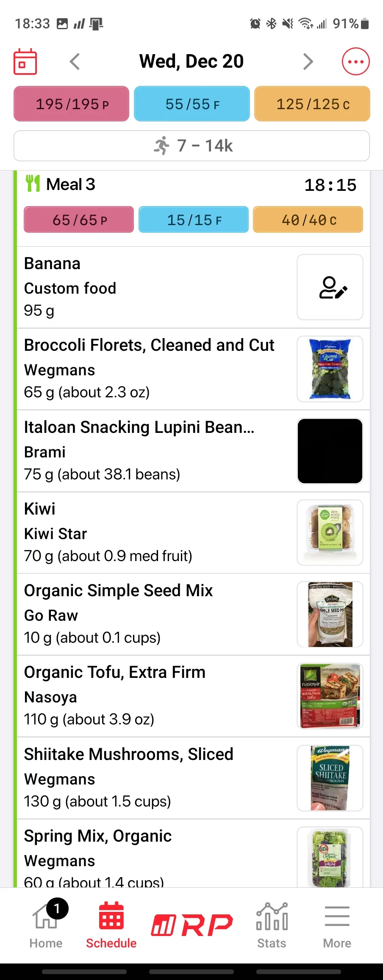383x980 pixels.
Task: Tap the running figure steps icon
Action: pyautogui.click(x=161, y=146)
